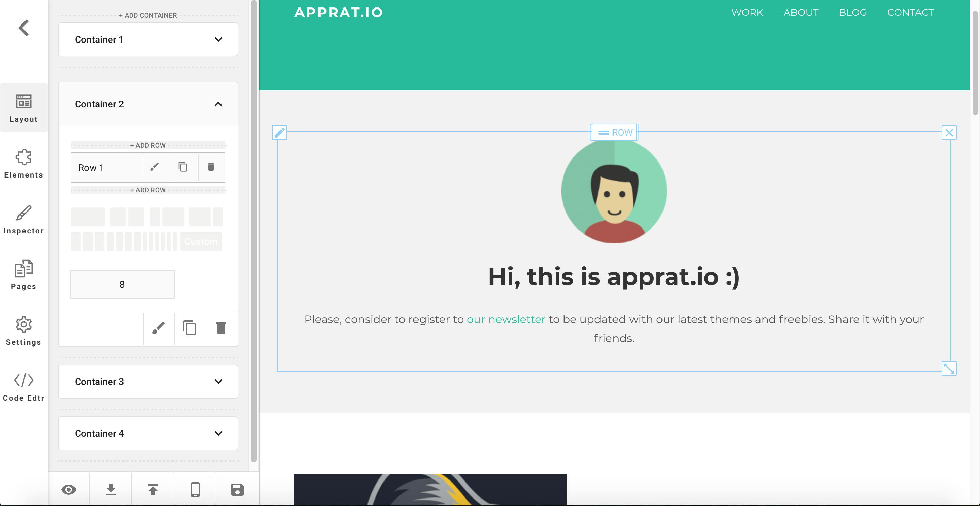Select the Row 1 label
The width and height of the screenshot is (980, 506).
(x=91, y=168)
